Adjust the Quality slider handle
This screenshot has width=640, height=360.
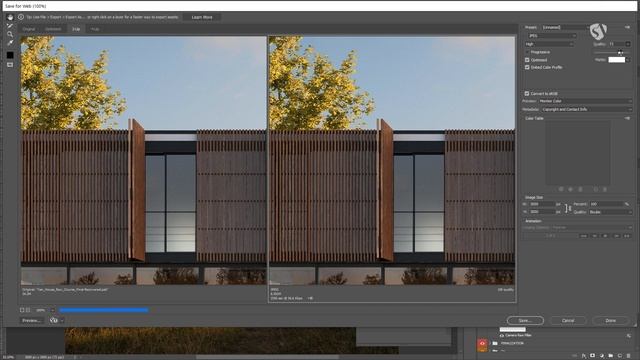(x=620, y=52)
